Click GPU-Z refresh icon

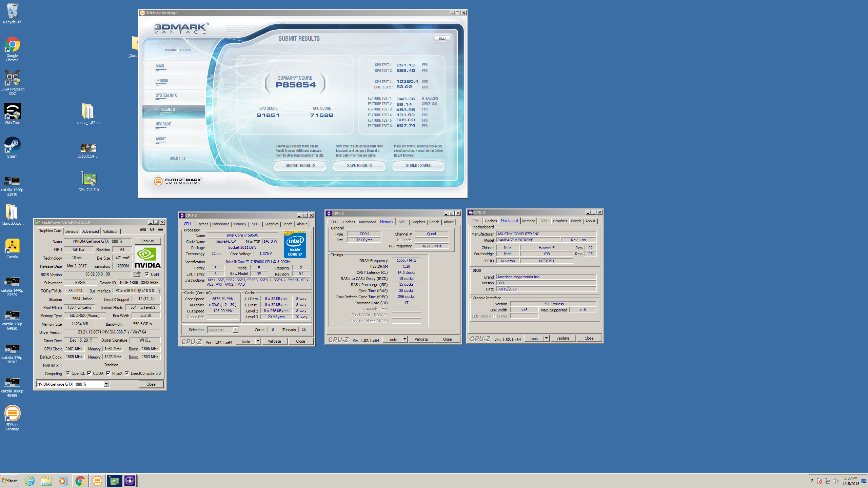point(152,229)
